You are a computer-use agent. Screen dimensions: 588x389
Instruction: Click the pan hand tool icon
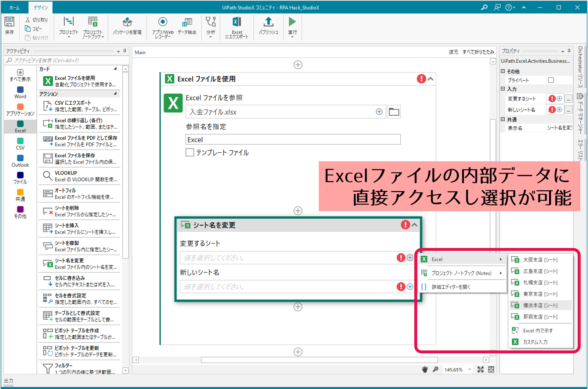pyautogui.click(x=425, y=370)
